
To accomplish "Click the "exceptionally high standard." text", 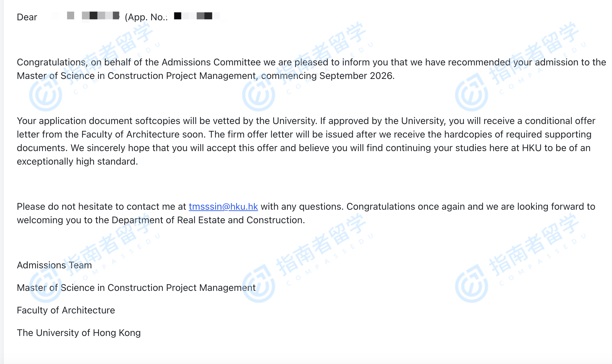I will 77,161.
